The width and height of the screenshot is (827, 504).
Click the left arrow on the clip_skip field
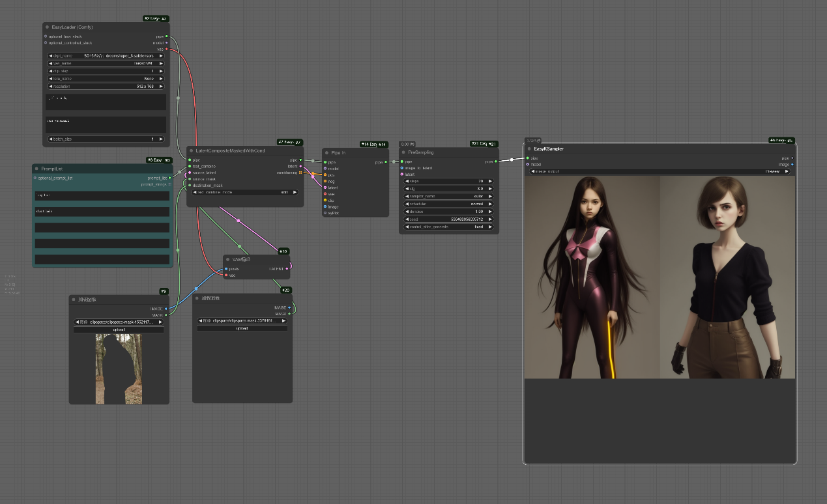click(51, 71)
